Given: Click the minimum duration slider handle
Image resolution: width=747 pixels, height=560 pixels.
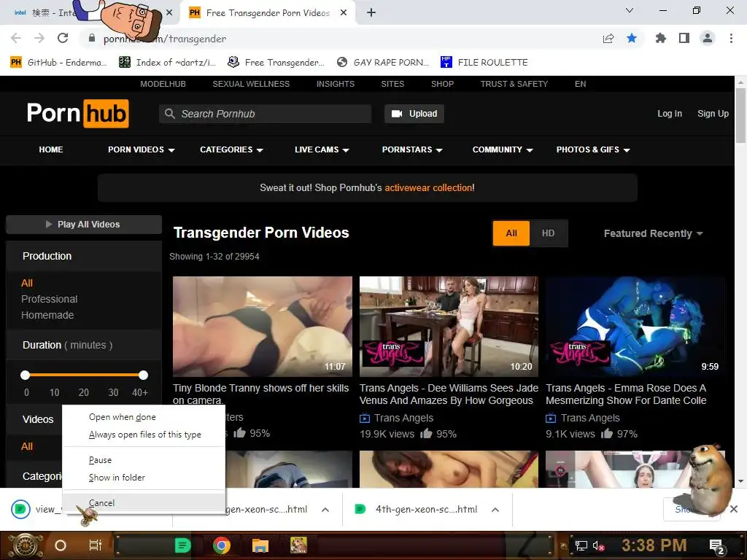Looking at the screenshot, I should pyautogui.click(x=26, y=376).
